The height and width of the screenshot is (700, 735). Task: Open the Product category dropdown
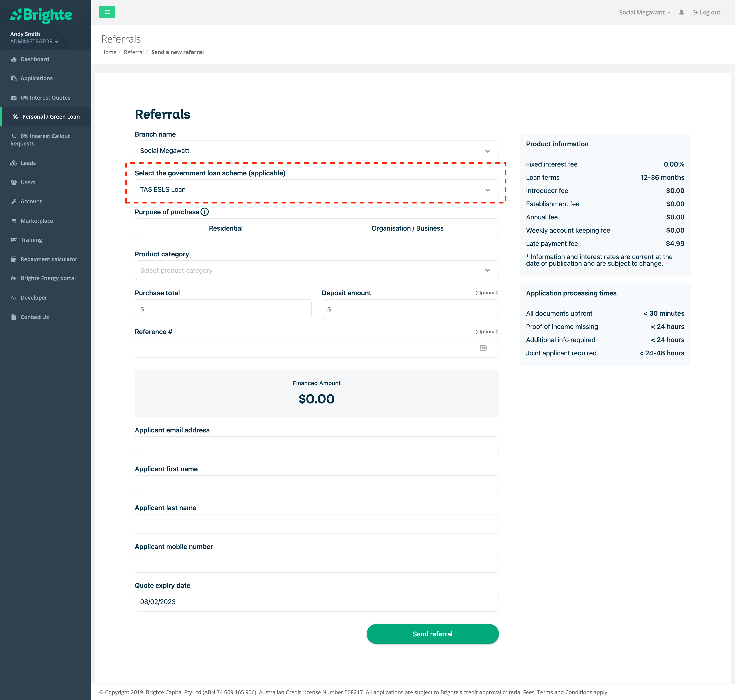tap(316, 270)
